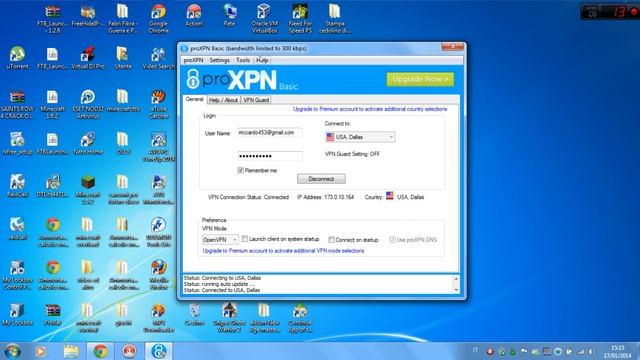Click the proXPN taskbar button
Screen dimensions: 640x360
(158, 351)
